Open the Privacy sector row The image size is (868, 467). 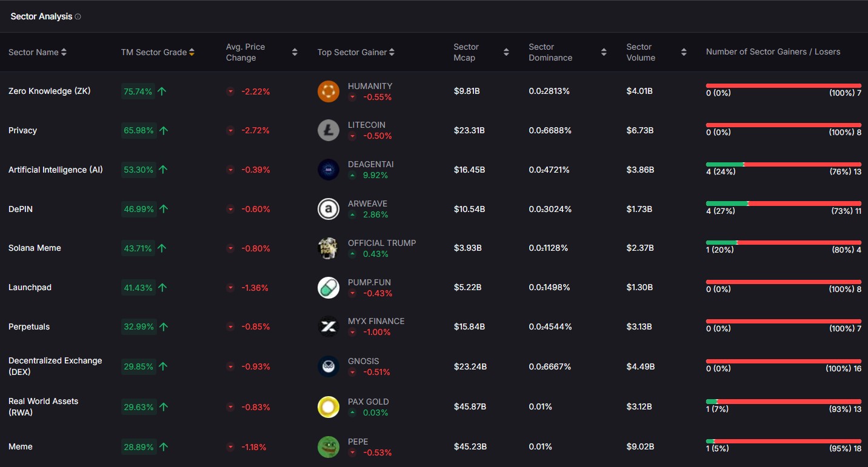434,130
